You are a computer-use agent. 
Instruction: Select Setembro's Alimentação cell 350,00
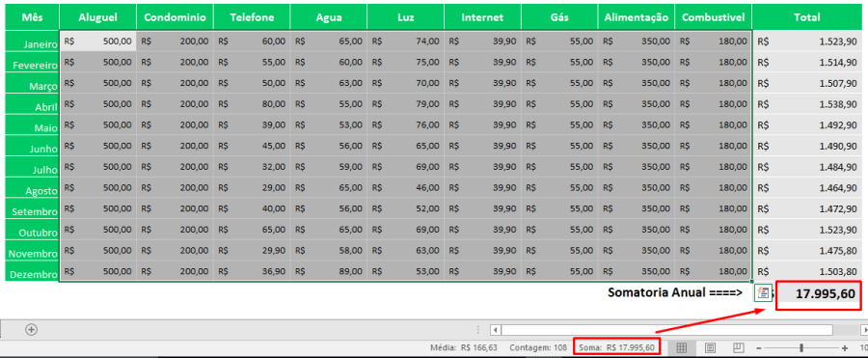click(637, 208)
